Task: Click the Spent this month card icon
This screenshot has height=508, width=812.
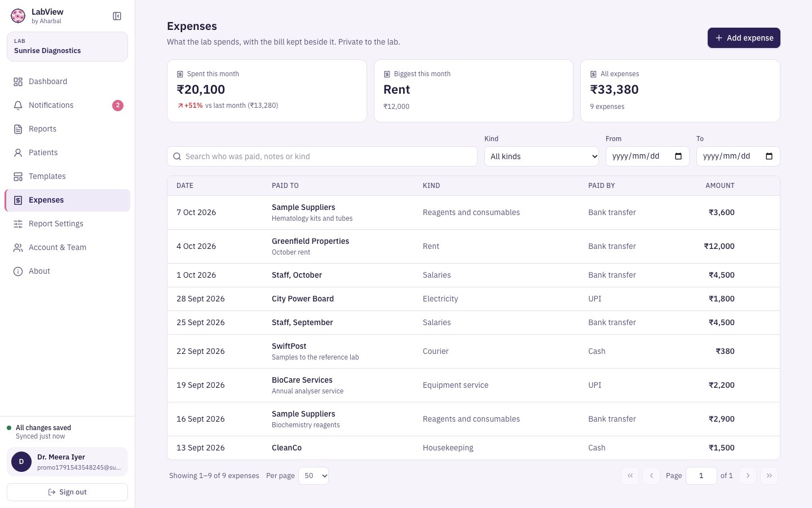Action: pos(180,74)
